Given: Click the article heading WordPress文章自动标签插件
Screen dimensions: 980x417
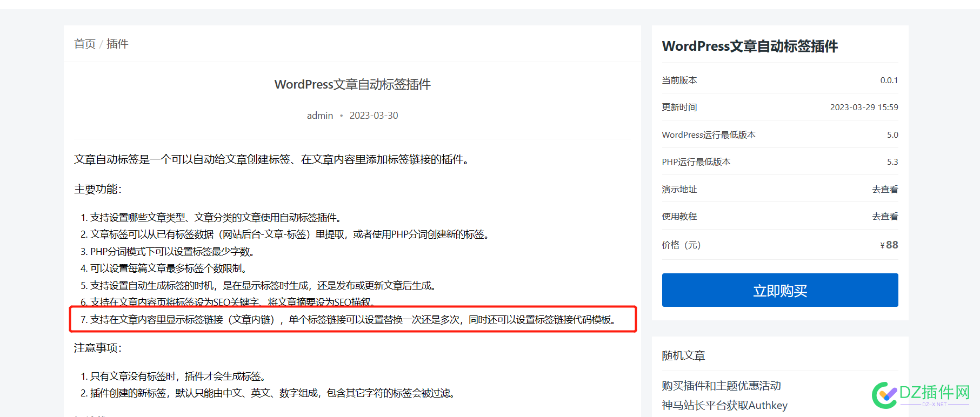Looking at the screenshot, I should click(352, 84).
